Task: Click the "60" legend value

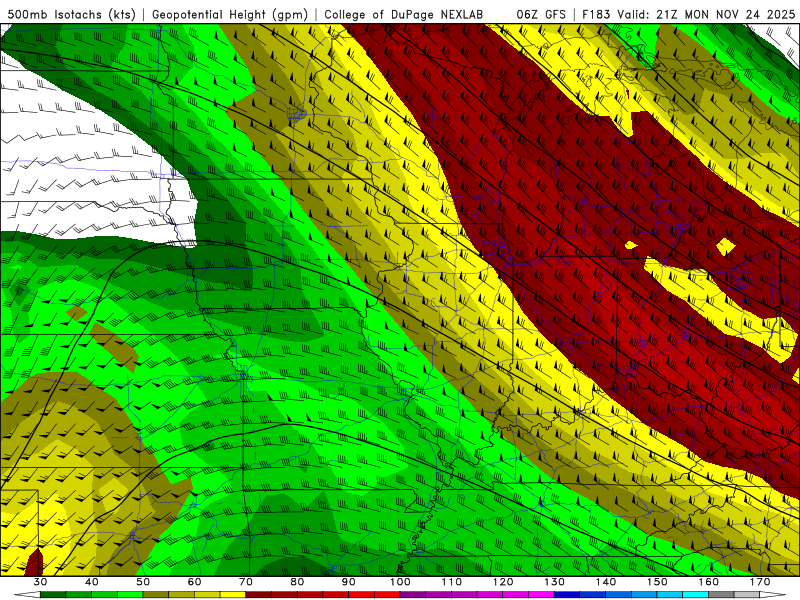Action: [194, 582]
